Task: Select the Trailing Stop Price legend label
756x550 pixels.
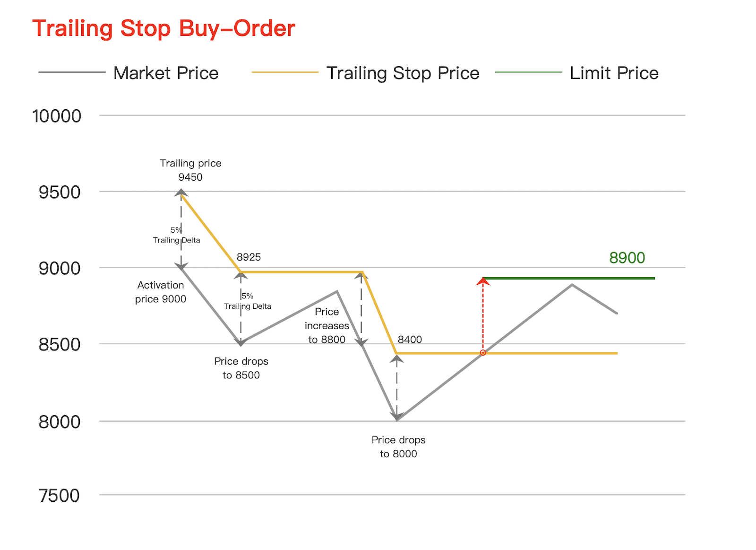Action: [403, 73]
